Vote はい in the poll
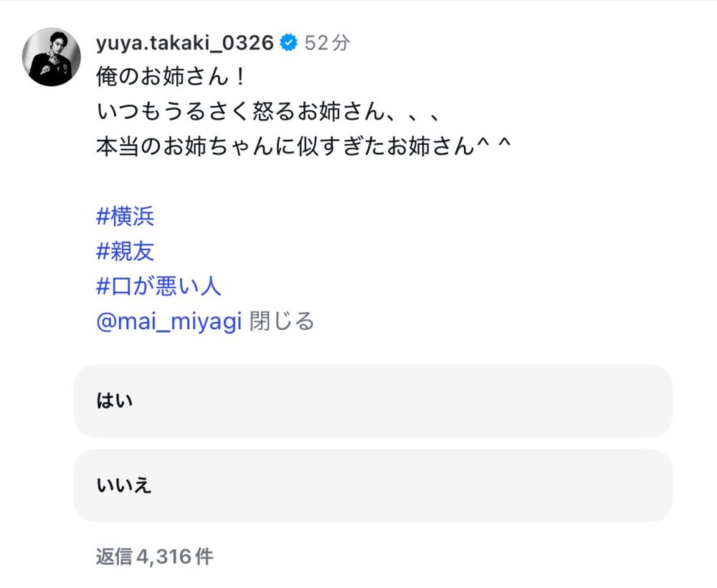717x588 pixels. click(373, 401)
